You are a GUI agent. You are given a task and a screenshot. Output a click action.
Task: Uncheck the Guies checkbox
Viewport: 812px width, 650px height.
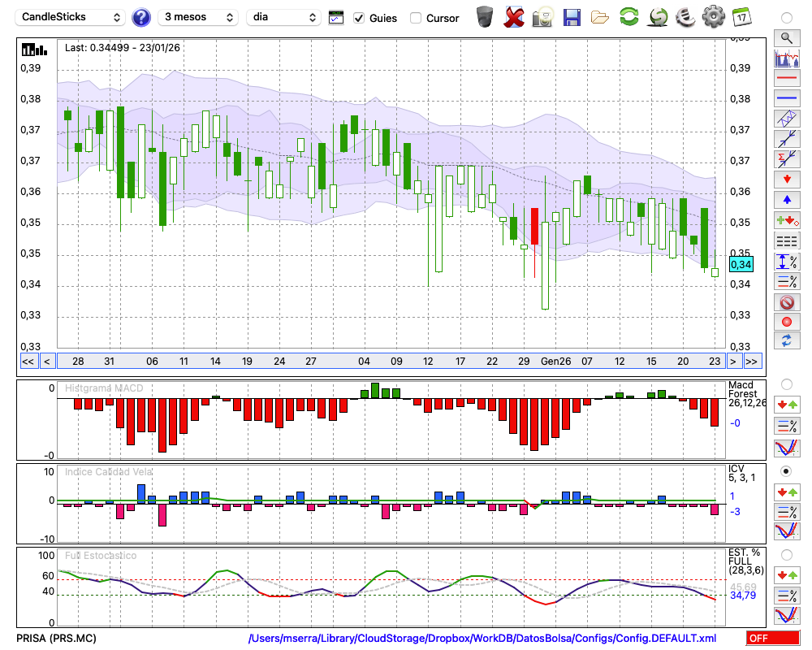pos(359,18)
